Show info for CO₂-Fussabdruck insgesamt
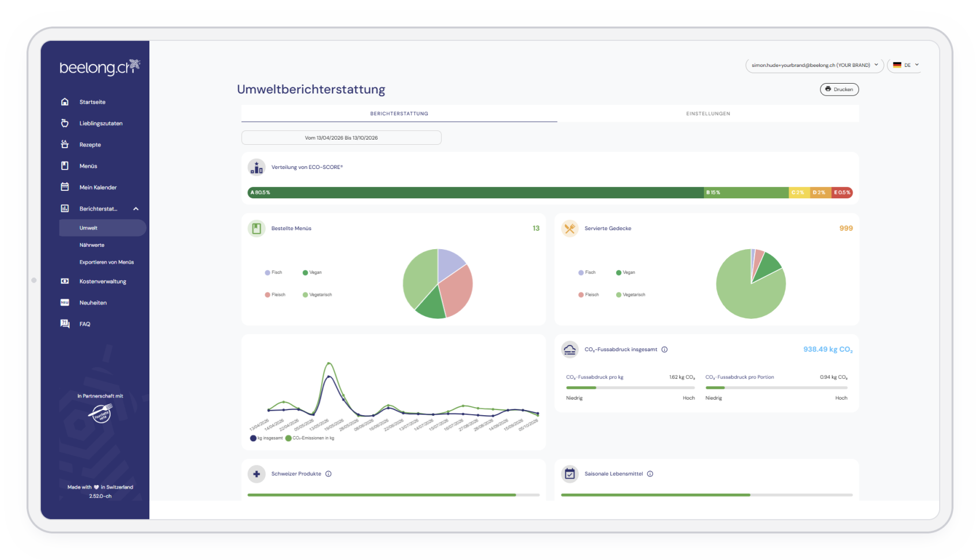980x560 pixels. tap(665, 349)
